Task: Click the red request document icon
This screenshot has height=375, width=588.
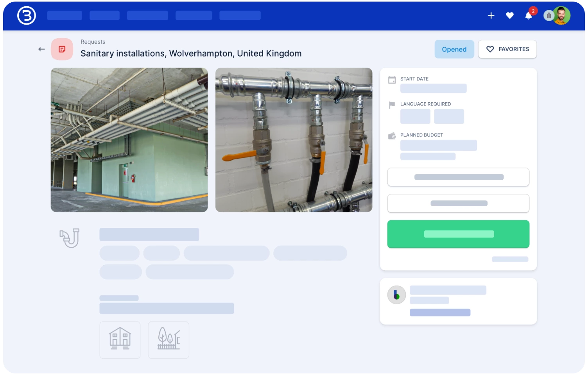Action: [62, 49]
